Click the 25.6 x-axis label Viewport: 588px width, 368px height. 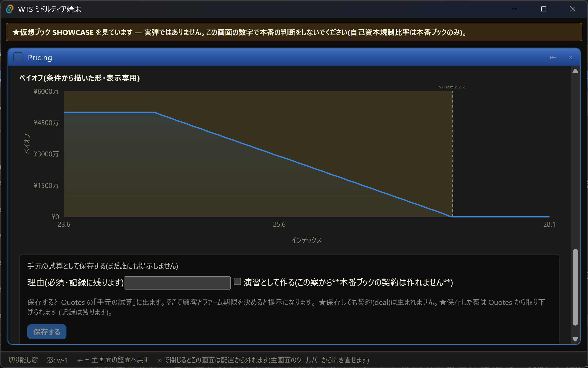click(279, 224)
